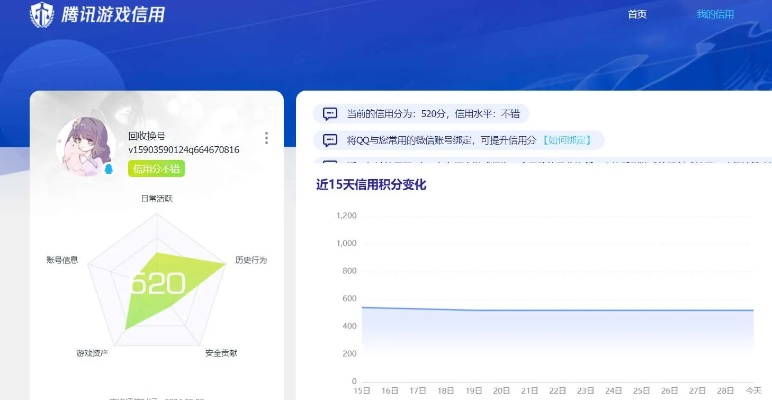
Task: Click the nickname 回收换号
Action: pyautogui.click(x=146, y=136)
